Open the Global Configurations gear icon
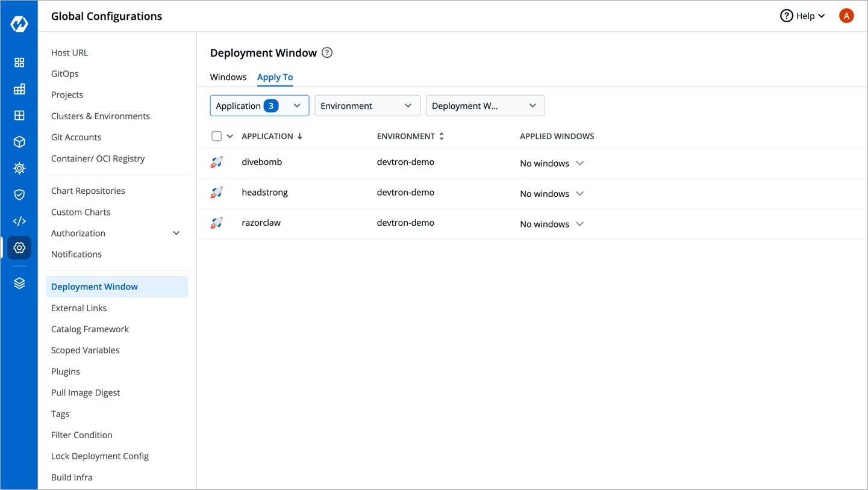 pos(19,247)
